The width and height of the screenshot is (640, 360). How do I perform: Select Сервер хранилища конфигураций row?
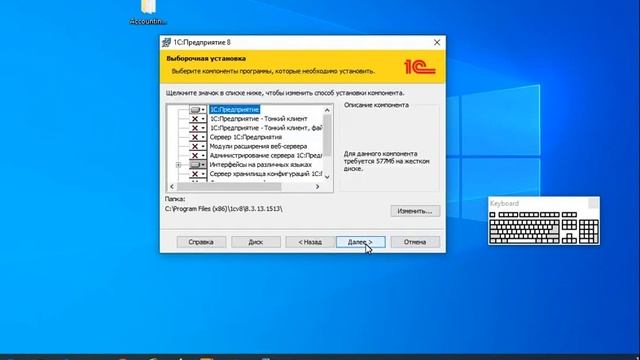[x=266, y=174]
